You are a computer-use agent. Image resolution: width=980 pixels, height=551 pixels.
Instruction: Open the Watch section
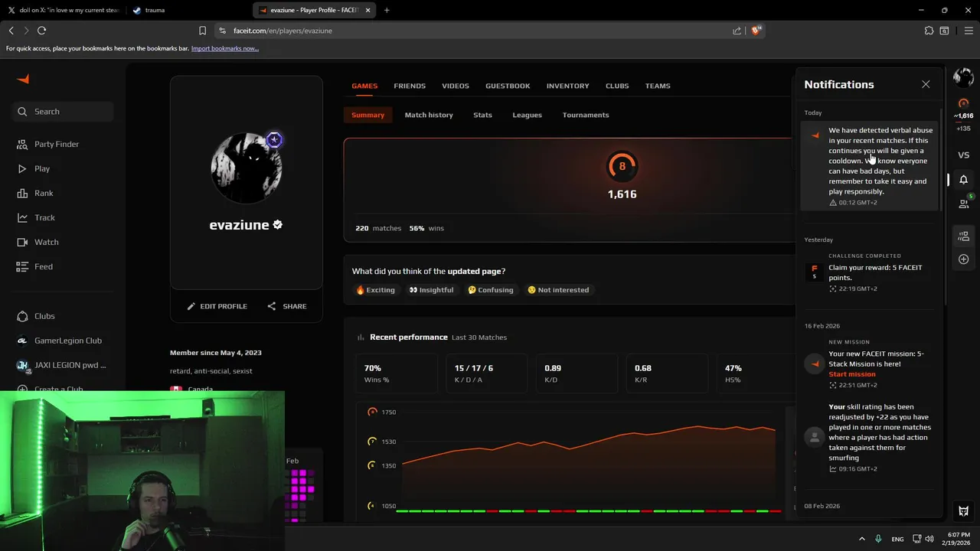[x=38, y=242]
